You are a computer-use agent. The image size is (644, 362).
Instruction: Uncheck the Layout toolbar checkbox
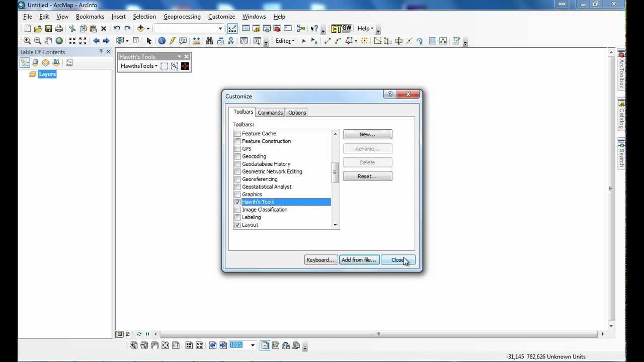pyautogui.click(x=237, y=225)
